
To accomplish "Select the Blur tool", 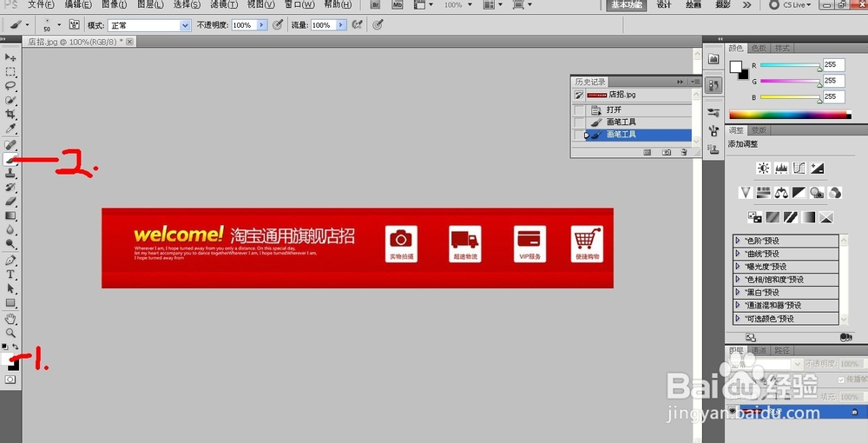I will click(10, 230).
